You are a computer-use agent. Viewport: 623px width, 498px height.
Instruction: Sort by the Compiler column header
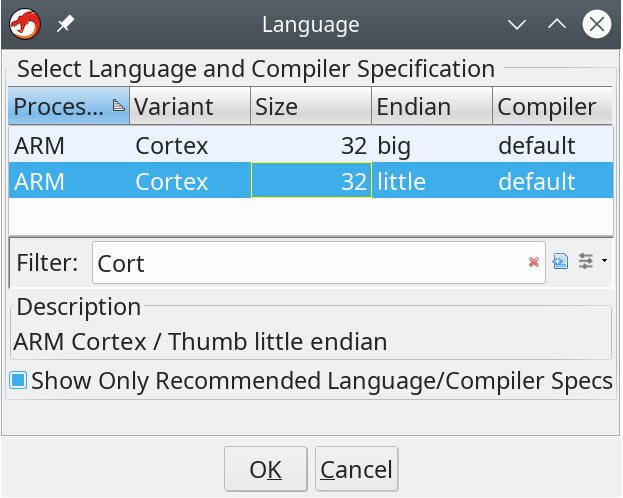pos(553,106)
